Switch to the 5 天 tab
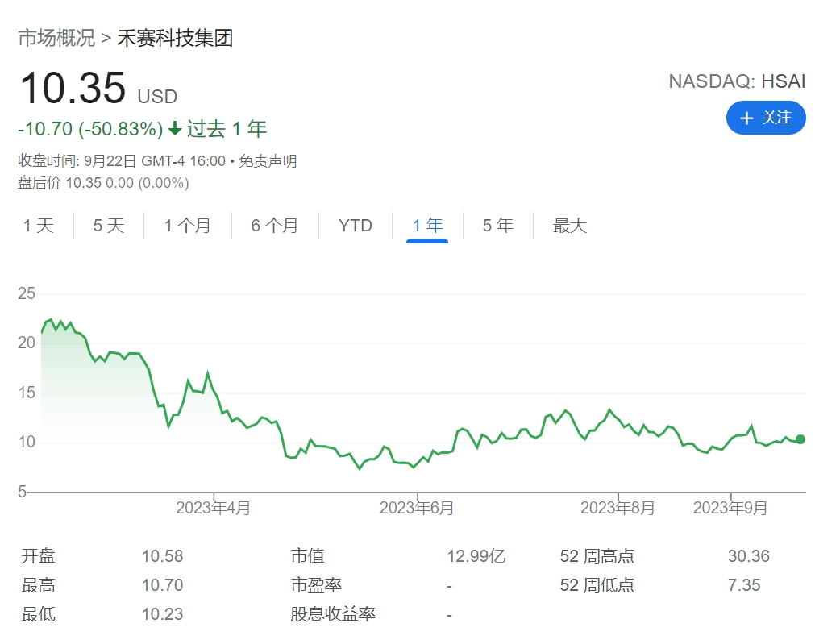 coord(109,226)
